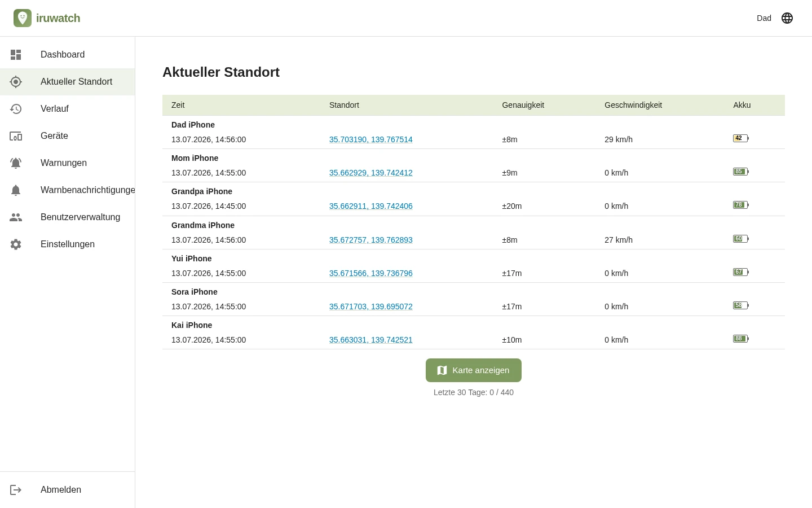Click the Sora iPhone device name
This screenshot has height=508, width=812.
point(195,292)
